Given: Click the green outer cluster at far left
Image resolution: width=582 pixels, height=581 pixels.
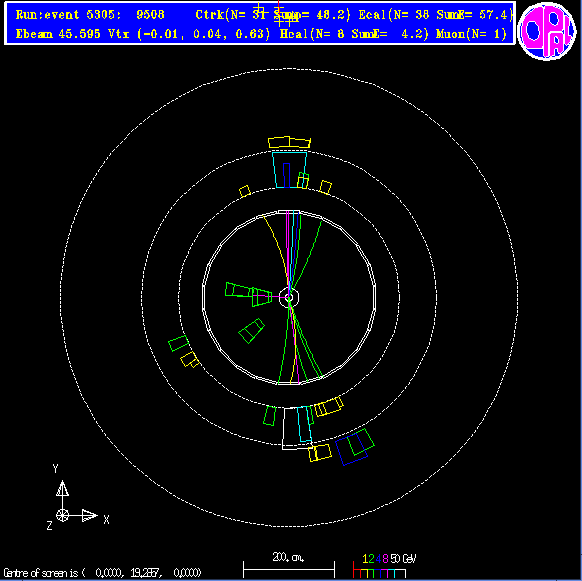Looking at the screenshot, I should (x=179, y=343).
